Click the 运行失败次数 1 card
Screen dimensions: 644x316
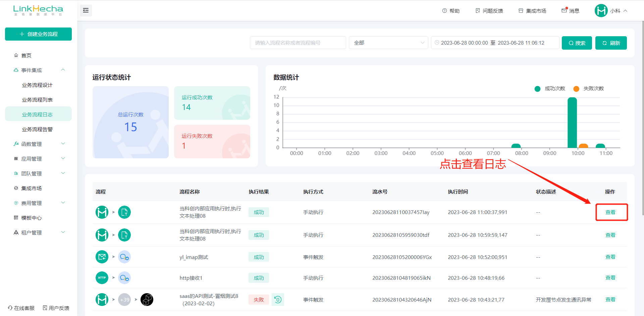[x=212, y=142]
